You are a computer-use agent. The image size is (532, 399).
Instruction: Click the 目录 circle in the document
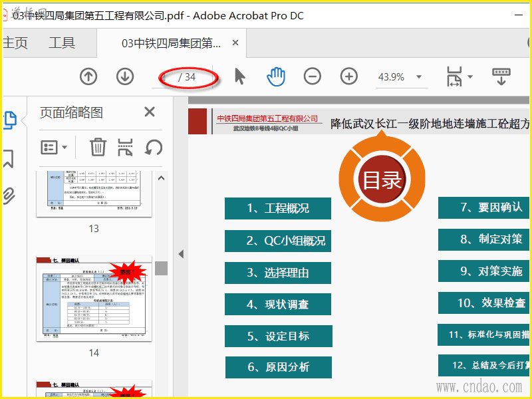point(382,180)
